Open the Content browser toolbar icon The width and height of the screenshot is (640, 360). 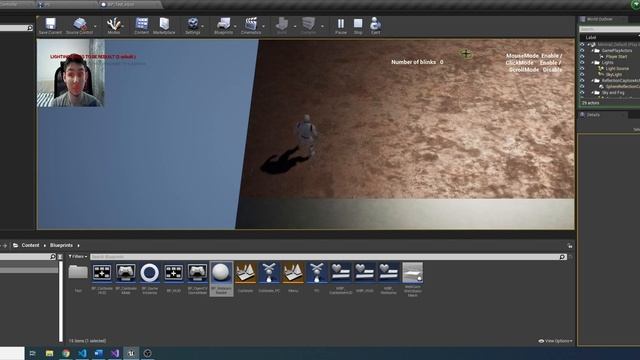142,26
